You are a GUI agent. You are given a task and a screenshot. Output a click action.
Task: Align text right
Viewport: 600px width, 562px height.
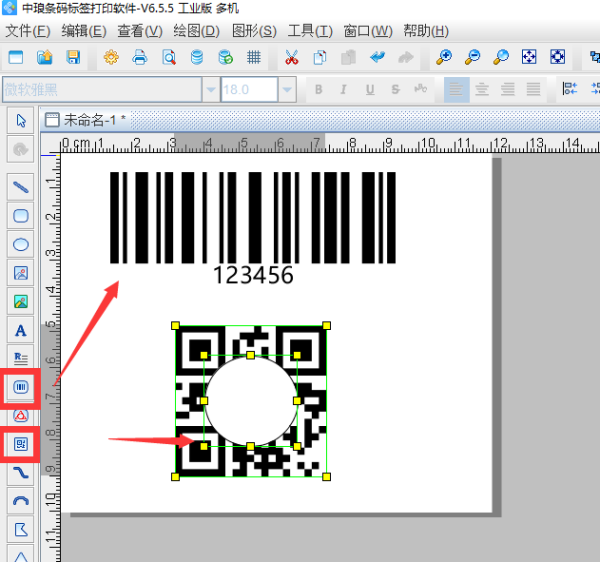coord(508,90)
